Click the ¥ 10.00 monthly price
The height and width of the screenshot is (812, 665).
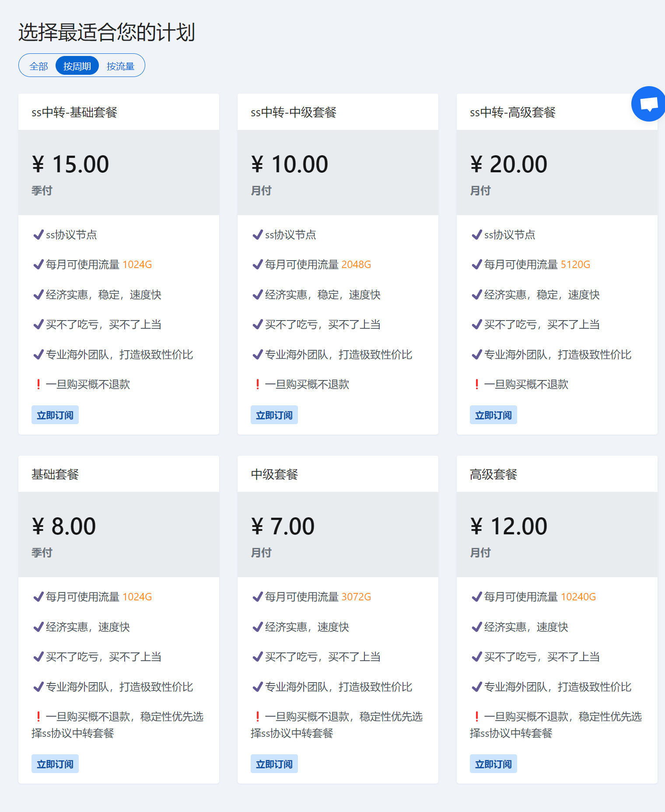click(x=290, y=164)
